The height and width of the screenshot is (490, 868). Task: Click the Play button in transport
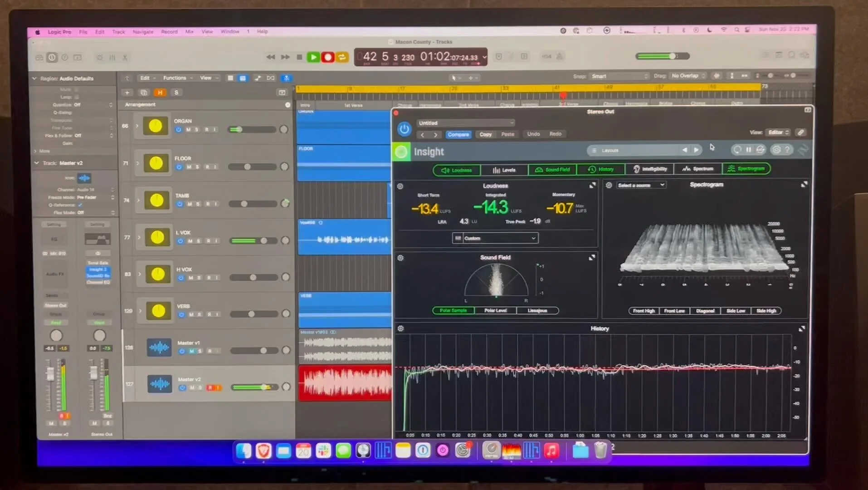point(313,57)
